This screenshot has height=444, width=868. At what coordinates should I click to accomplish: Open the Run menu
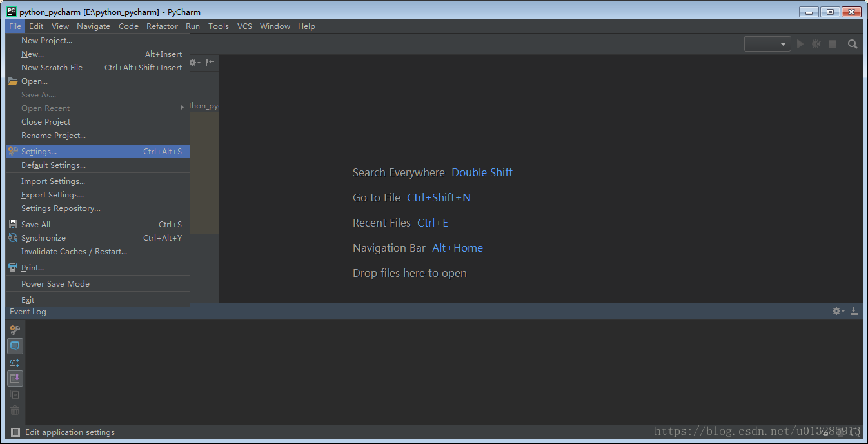(193, 26)
